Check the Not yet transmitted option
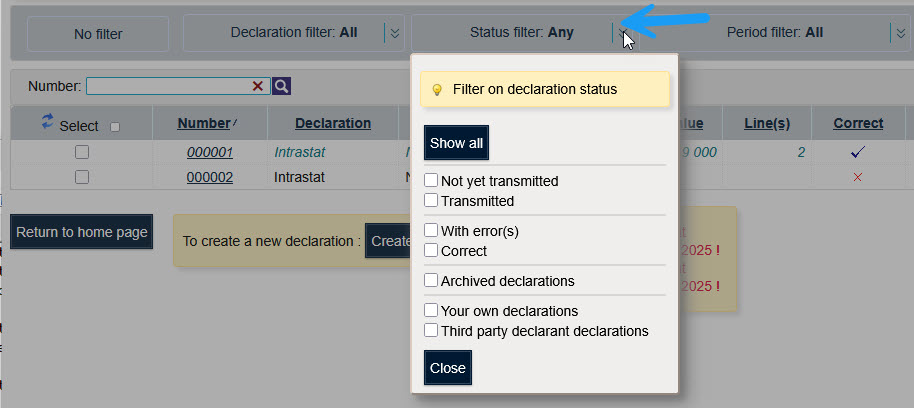This screenshot has height=408, width=914. [x=431, y=181]
